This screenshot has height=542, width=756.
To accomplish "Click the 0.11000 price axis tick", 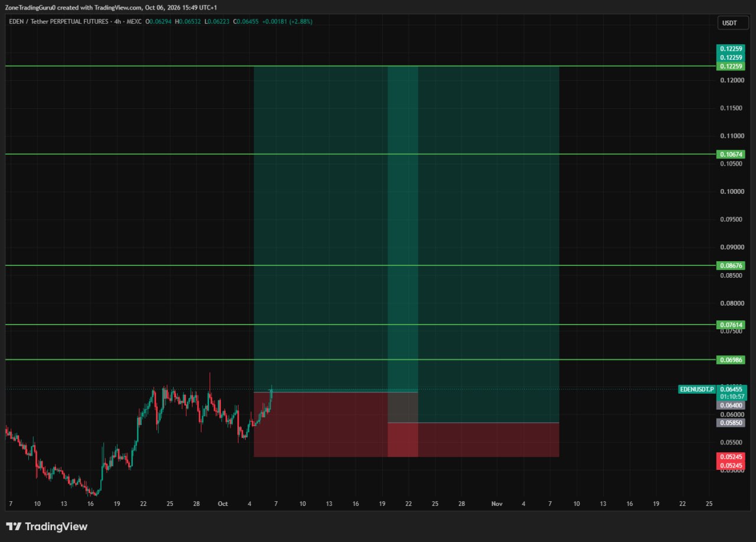I will pos(731,136).
